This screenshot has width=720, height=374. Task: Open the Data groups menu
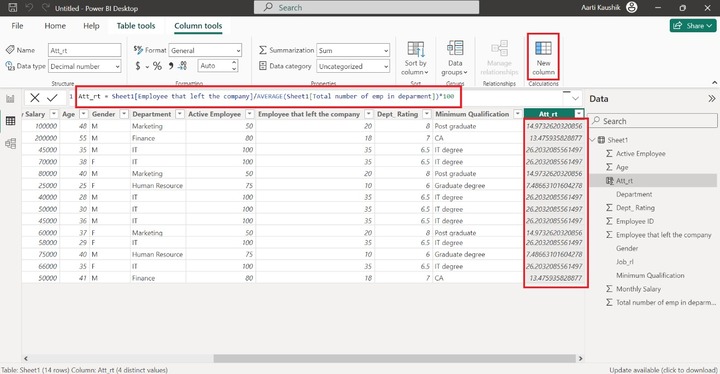[x=455, y=57]
